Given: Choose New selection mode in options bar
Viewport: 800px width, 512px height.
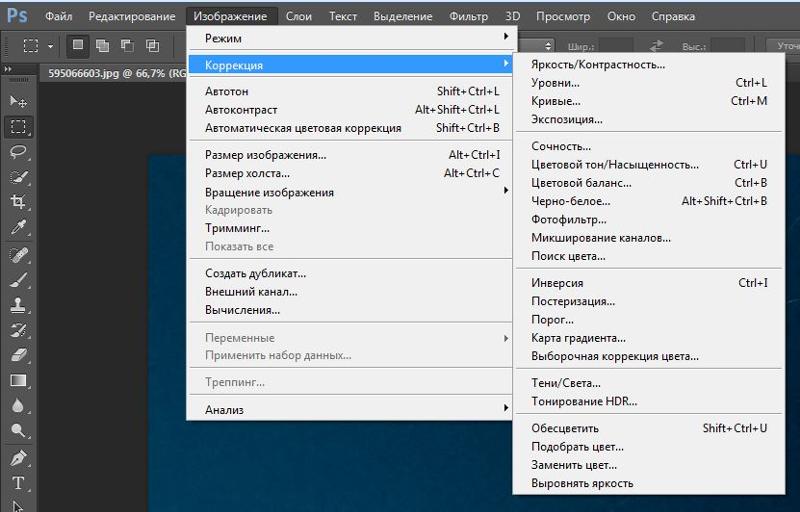Looking at the screenshot, I should [x=78, y=45].
